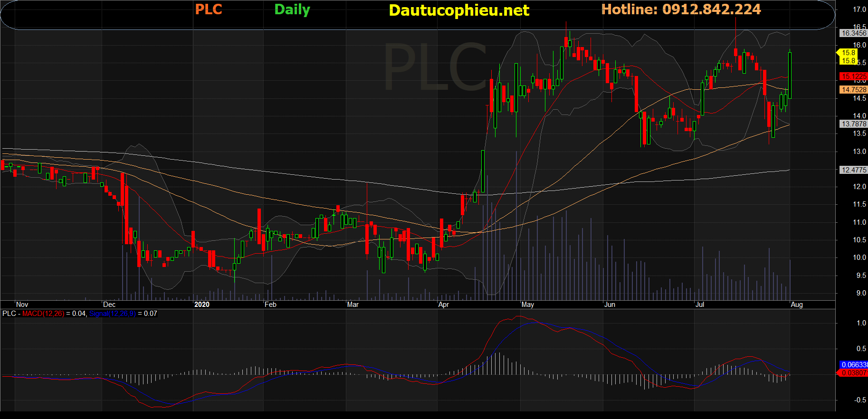Select the orange 14.7528 price label
868x419 pixels.
point(854,90)
